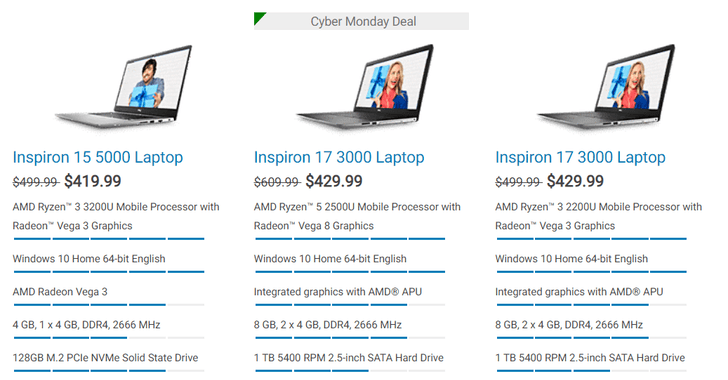Click the Ryzen 3 2200U Inspiron 17 image
The height and width of the screenshot is (380, 728).
(x=607, y=86)
